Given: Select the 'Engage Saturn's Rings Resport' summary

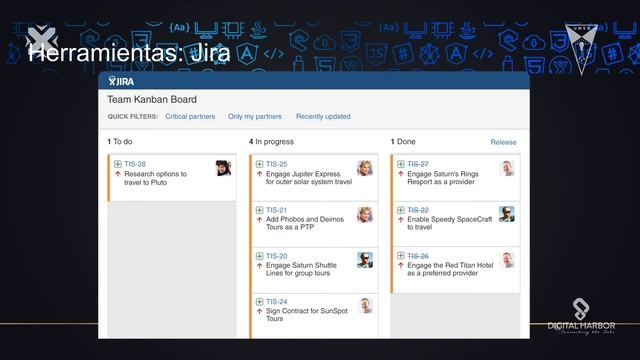Looking at the screenshot, I should pos(443,178).
